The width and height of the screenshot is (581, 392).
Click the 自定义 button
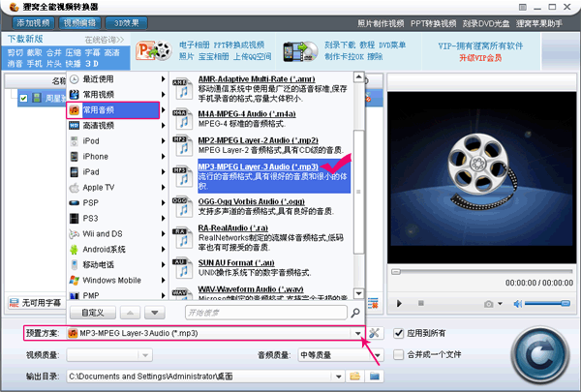93,313
